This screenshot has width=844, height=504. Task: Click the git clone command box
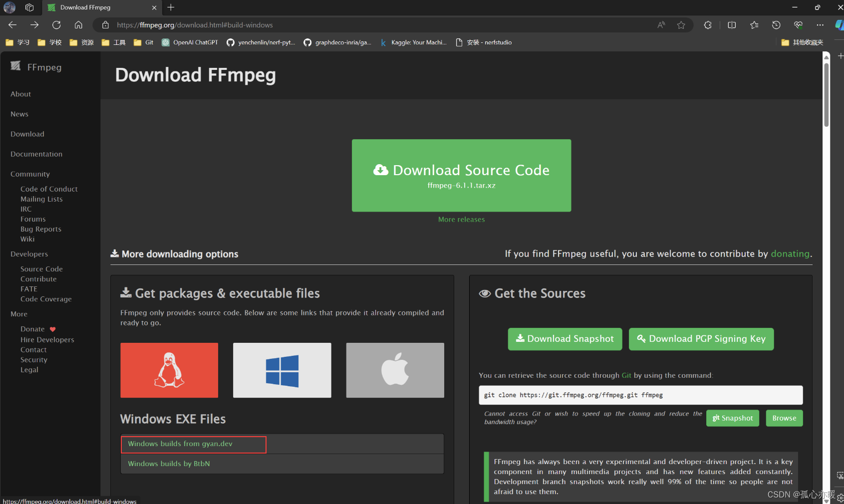[640, 395]
